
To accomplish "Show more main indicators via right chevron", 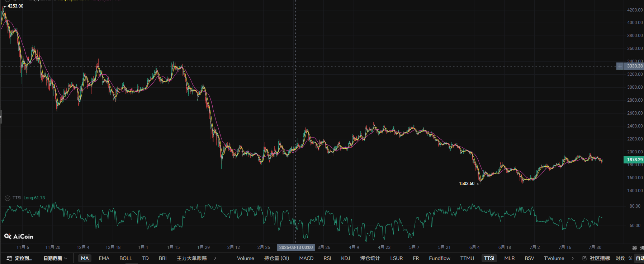I will (215, 258).
